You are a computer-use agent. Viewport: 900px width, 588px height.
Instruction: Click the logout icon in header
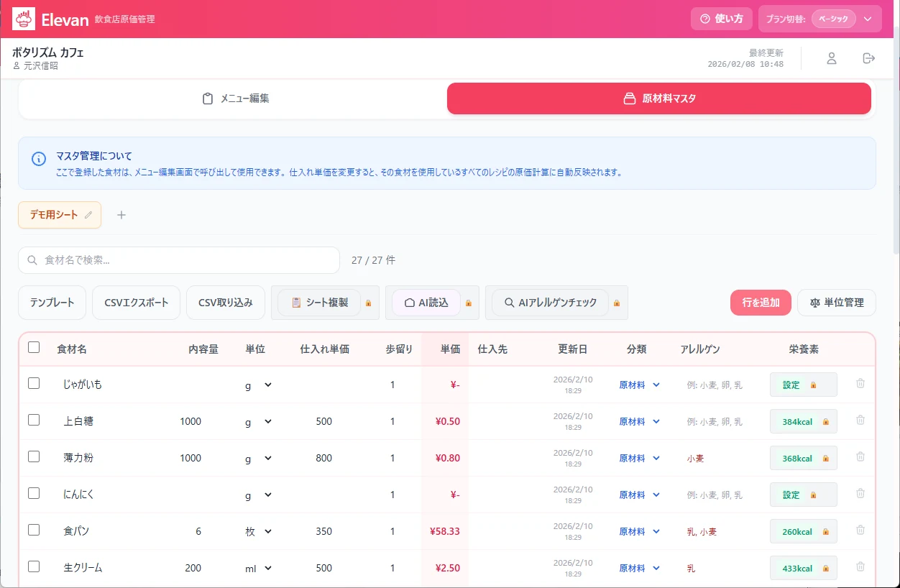[x=869, y=58]
